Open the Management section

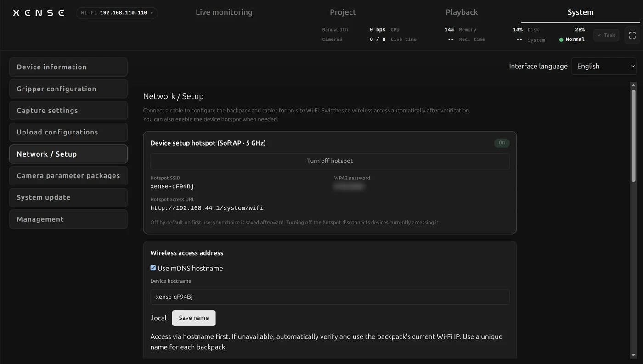pos(68,219)
